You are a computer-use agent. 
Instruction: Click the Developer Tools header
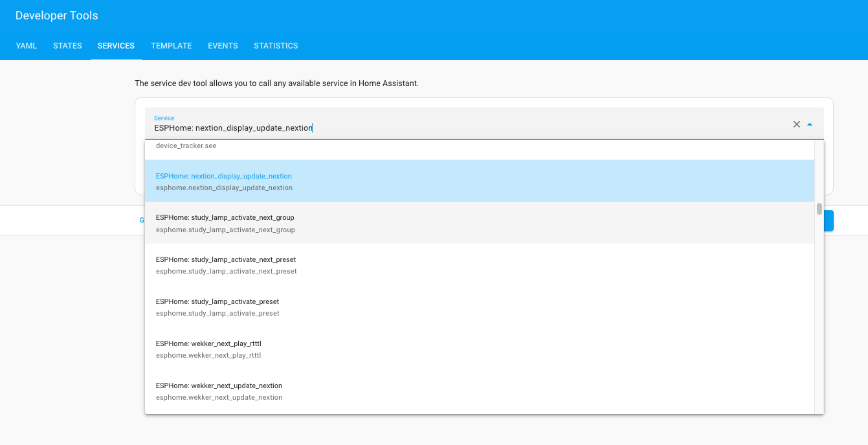(x=56, y=15)
